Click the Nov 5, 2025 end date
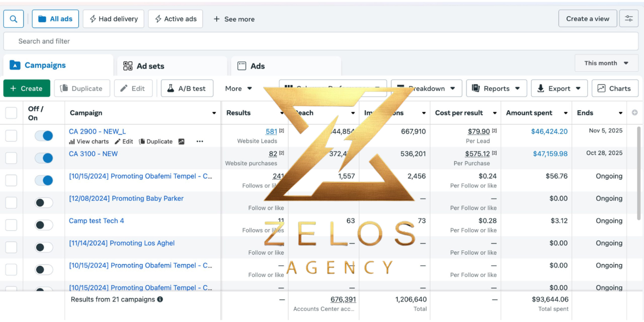 pyautogui.click(x=606, y=131)
